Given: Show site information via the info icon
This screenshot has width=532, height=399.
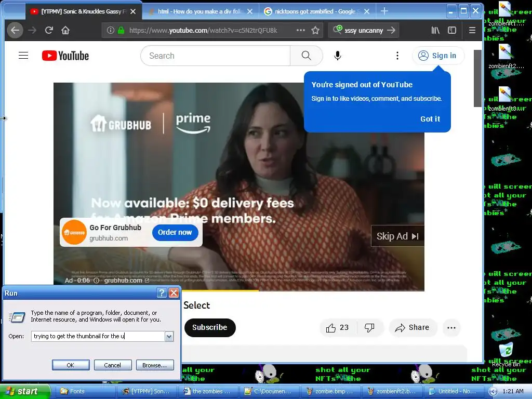Looking at the screenshot, I should (x=111, y=30).
